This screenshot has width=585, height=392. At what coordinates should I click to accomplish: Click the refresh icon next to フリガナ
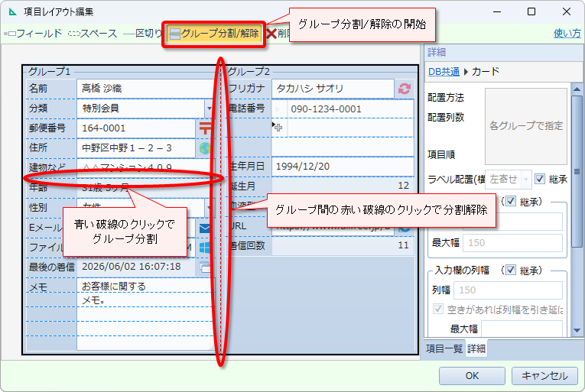pyautogui.click(x=405, y=89)
